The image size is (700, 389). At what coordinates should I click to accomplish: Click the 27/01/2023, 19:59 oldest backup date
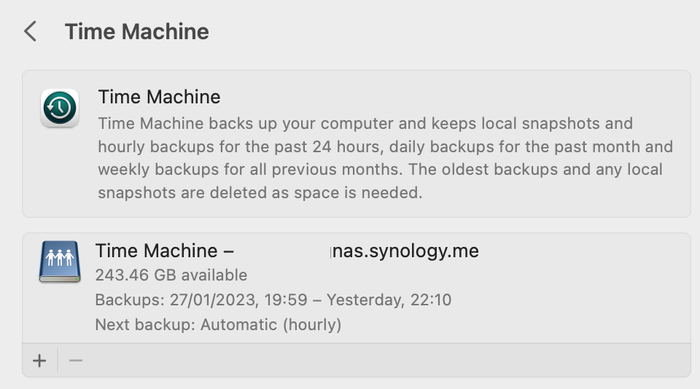coord(238,300)
